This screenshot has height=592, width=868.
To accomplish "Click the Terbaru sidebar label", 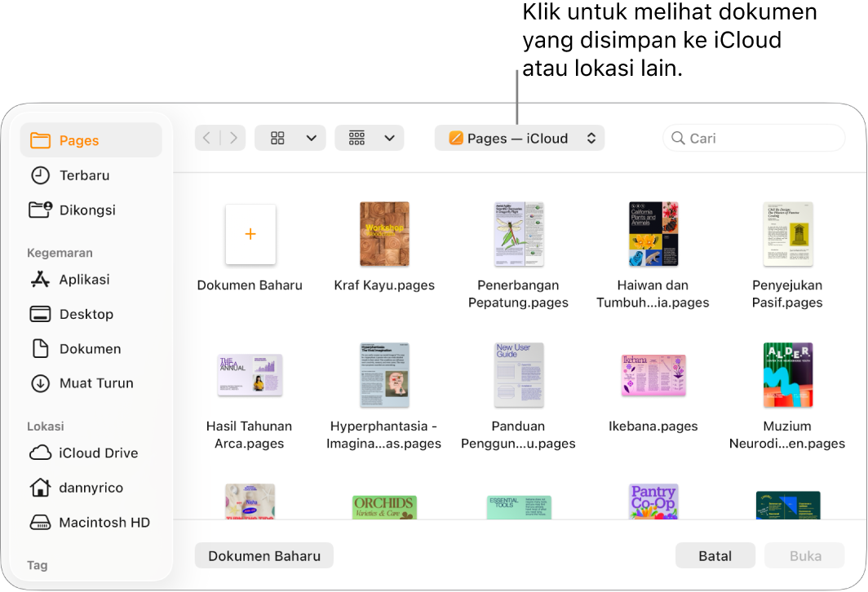I will point(85,175).
